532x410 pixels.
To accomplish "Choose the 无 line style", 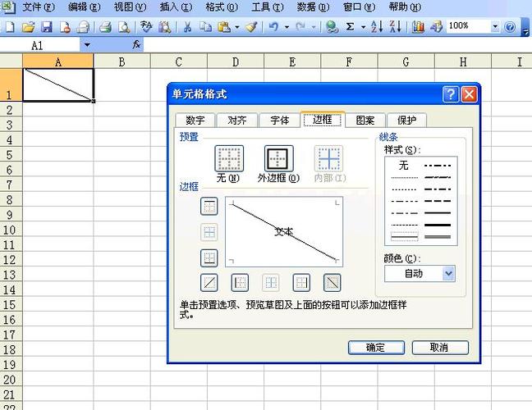I will 404,166.
